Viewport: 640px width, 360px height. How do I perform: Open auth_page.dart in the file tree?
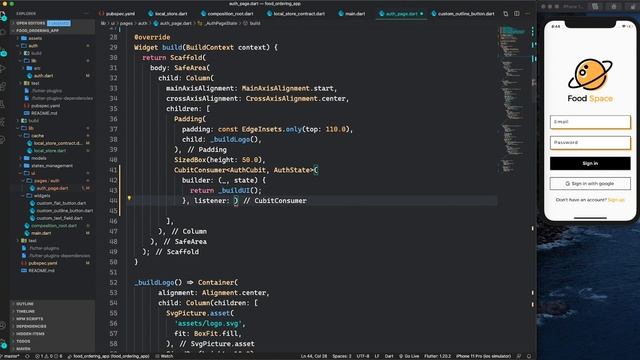52,188
